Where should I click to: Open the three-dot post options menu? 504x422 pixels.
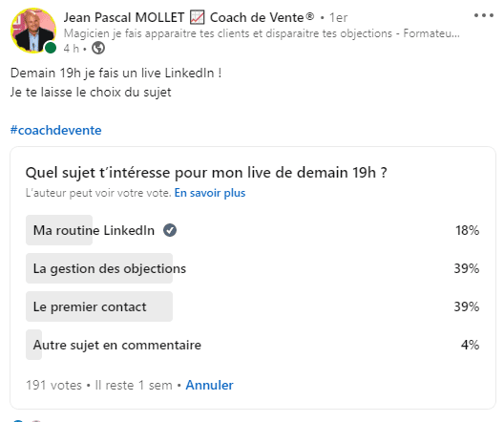[x=484, y=15]
